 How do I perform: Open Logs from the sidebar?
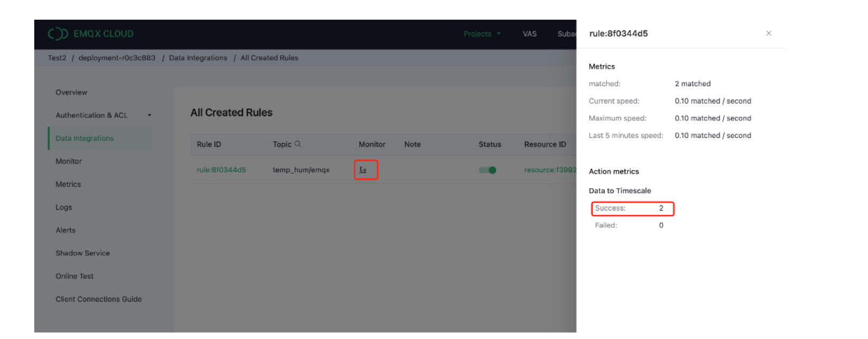(x=64, y=207)
